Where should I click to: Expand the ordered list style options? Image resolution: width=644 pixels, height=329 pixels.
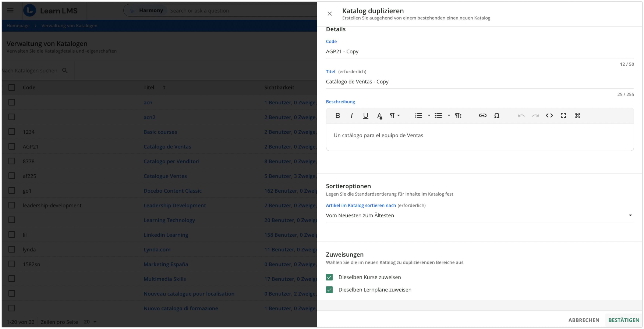point(429,115)
